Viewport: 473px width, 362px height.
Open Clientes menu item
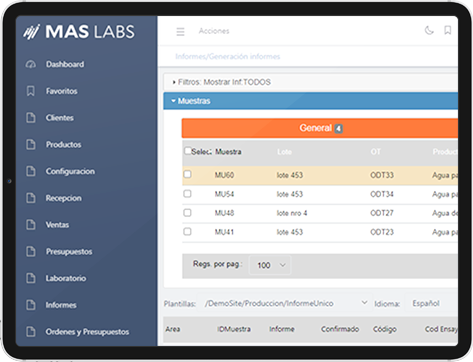pos(60,118)
